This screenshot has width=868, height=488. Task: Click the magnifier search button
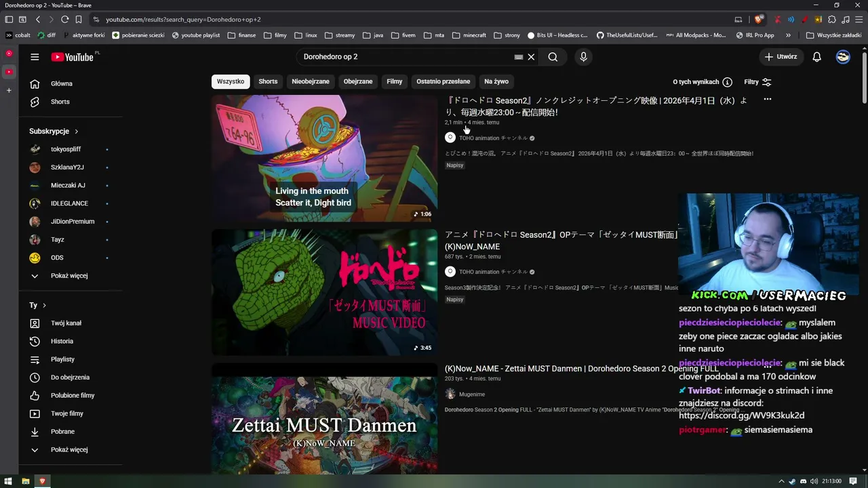(x=553, y=57)
